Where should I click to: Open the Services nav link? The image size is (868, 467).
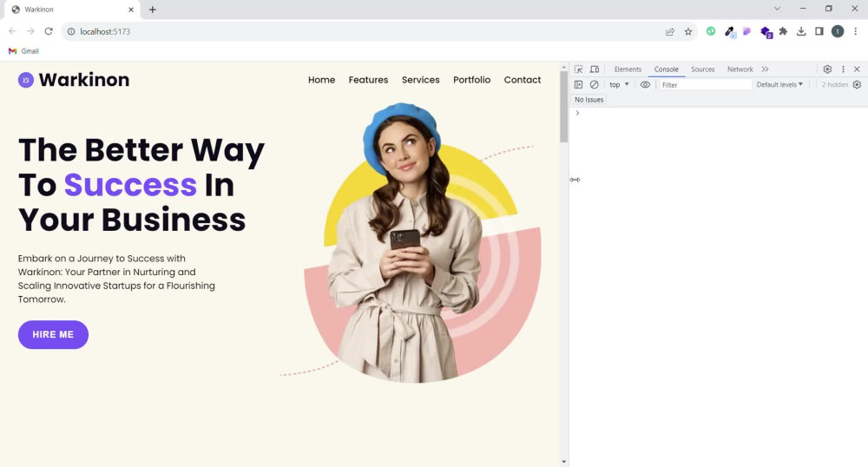pos(421,80)
